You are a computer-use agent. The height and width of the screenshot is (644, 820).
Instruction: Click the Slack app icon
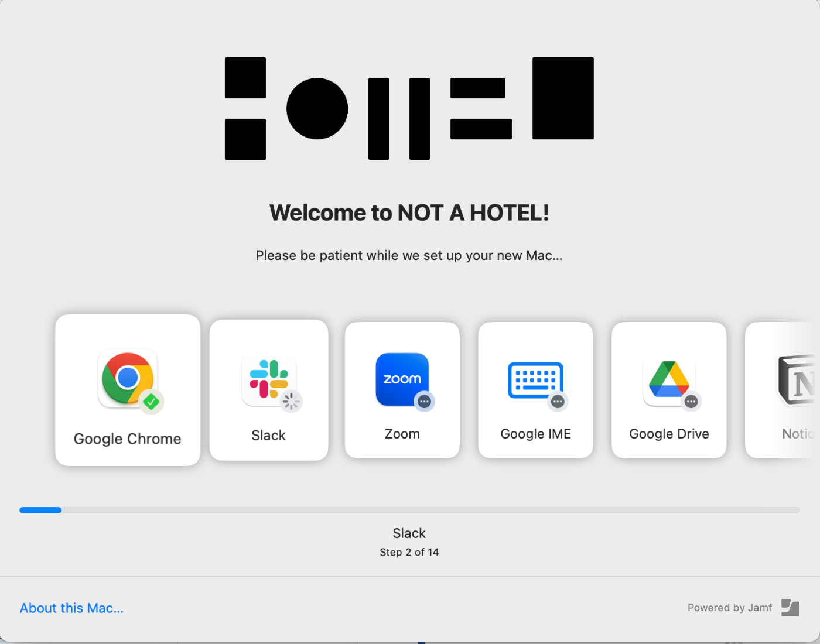269,379
